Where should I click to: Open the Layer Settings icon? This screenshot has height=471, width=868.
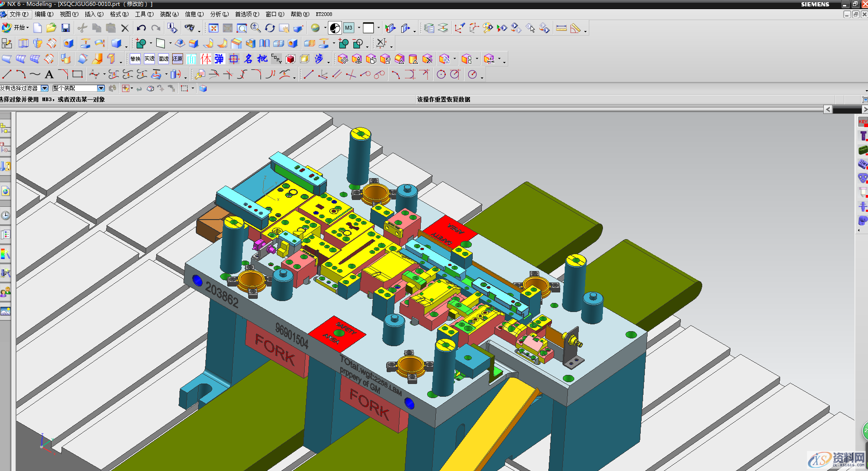coord(429,28)
